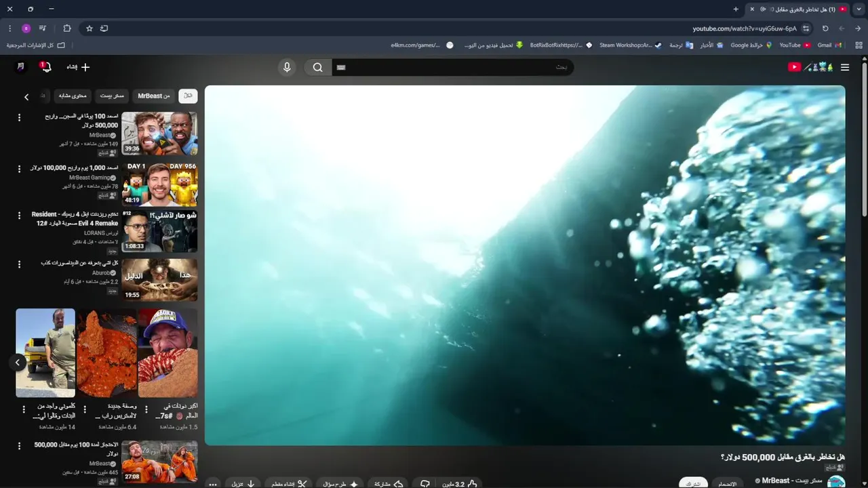
Task: Click the Resident Evil 4 Remake video title
Action: pyautogui.click(x=75, y=218)
